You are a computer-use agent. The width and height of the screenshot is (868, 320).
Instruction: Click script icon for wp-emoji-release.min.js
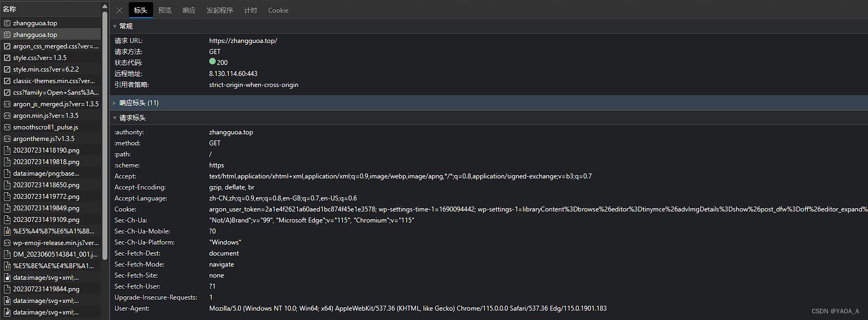(x=7, y=243)
